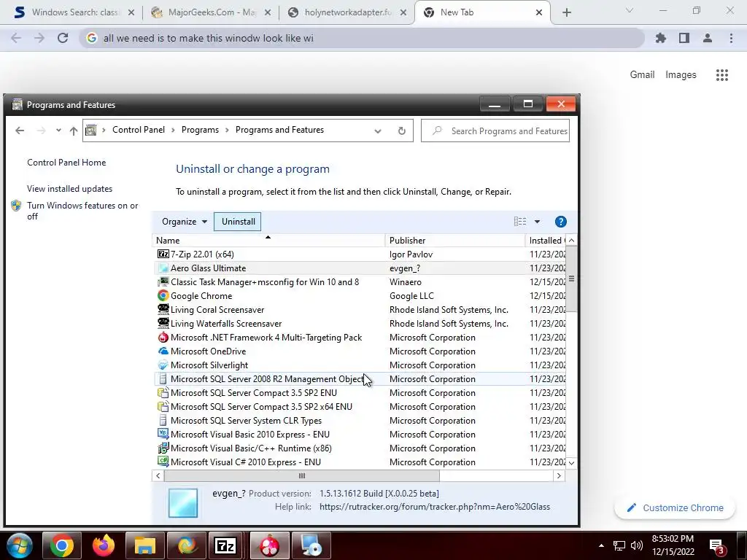Select Microsoft SQL Server System CLR Types
The width and height of the screenshot is (747, 560).
(360, 421)
